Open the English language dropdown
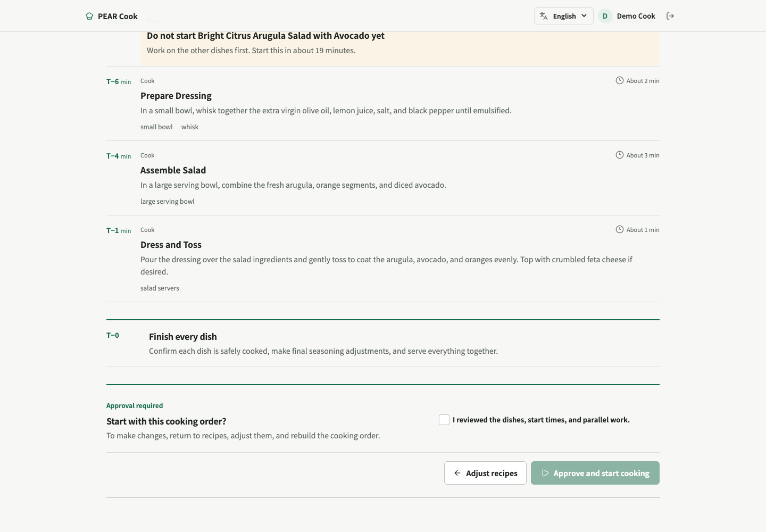Screen dimensions: 766x532 point(563,16)
